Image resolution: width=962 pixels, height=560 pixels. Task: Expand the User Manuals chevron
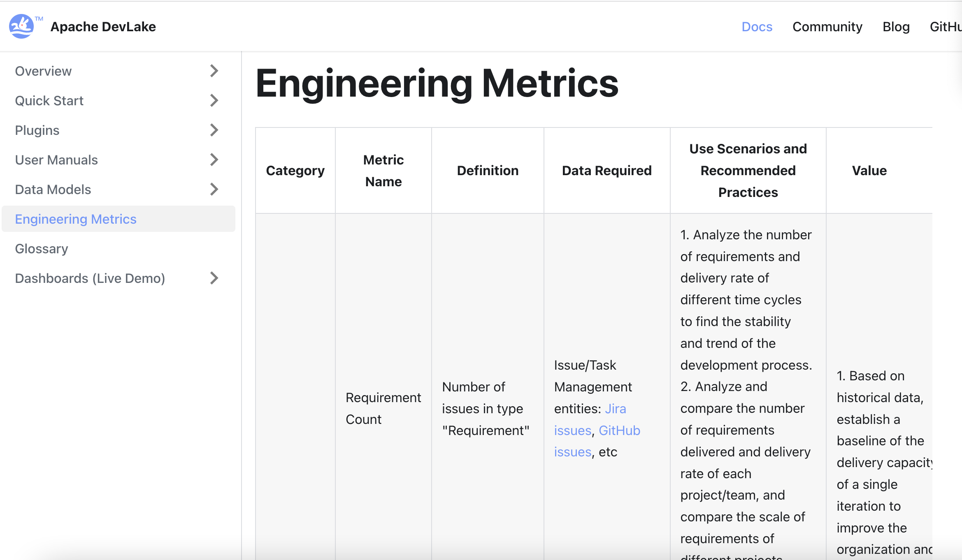214,160
